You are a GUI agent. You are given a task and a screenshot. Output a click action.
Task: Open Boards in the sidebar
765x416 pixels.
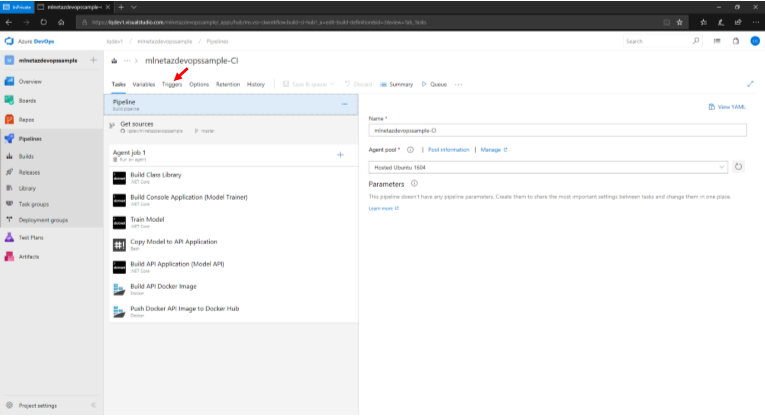click(29, 99)
